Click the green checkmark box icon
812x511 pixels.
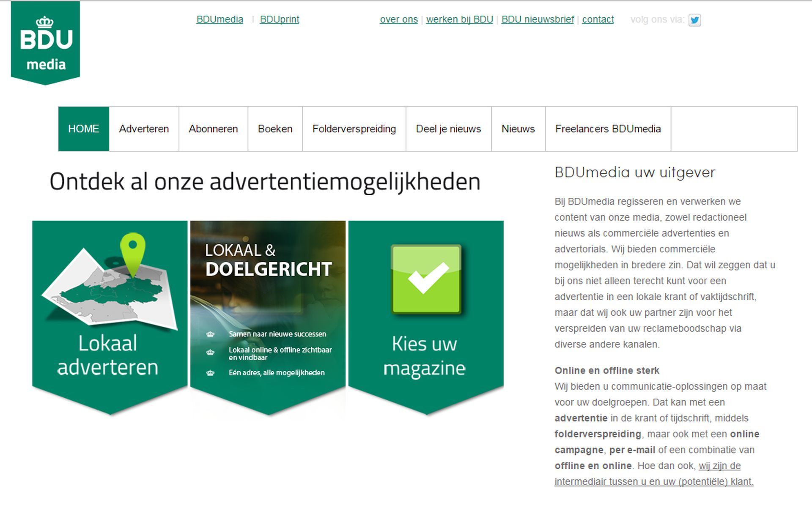click(426, 279)
